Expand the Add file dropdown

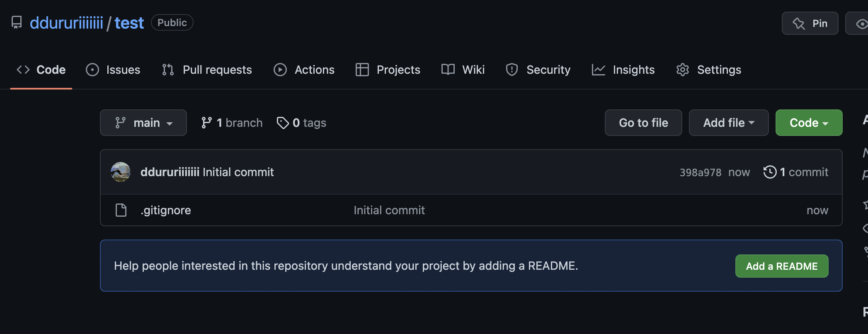coord(729,123)
